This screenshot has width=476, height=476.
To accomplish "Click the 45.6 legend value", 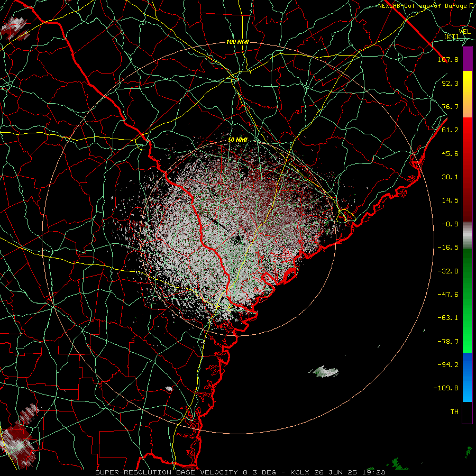I will point(450,153).
